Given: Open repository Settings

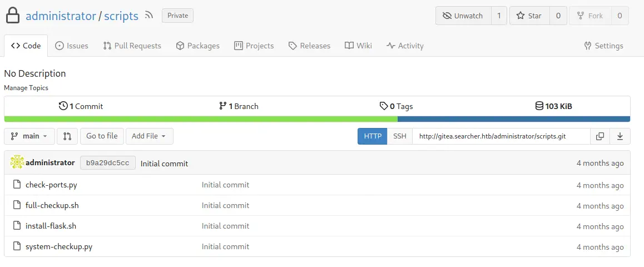Looking at the screenshot, I should click(603, 46).
